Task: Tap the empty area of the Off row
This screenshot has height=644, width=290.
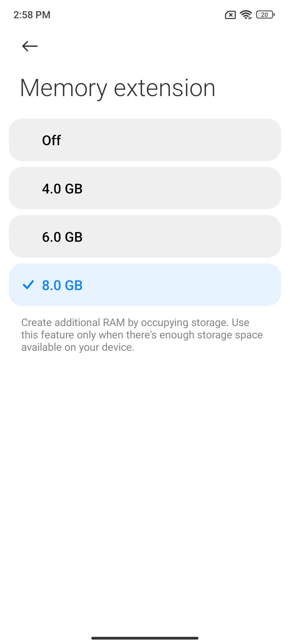Action: click(x=172, y=140)
